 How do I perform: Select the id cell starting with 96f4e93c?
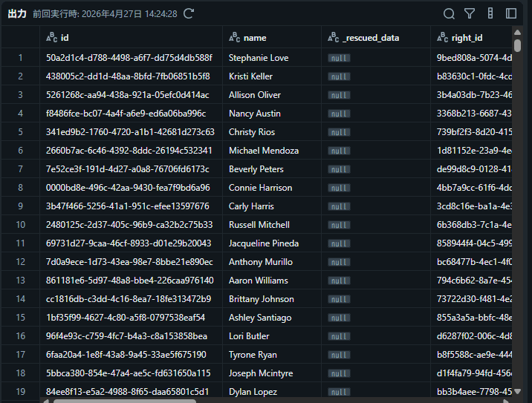coord(131,336)
